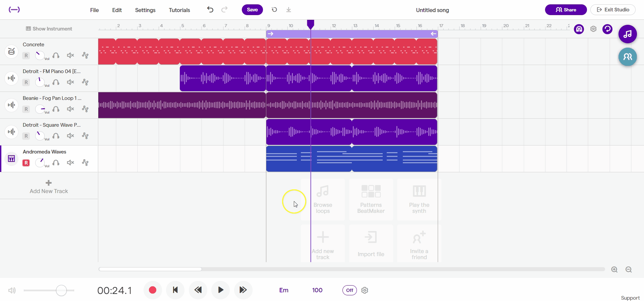Mute the Andromeda Waves track

[x=70, y=163]
